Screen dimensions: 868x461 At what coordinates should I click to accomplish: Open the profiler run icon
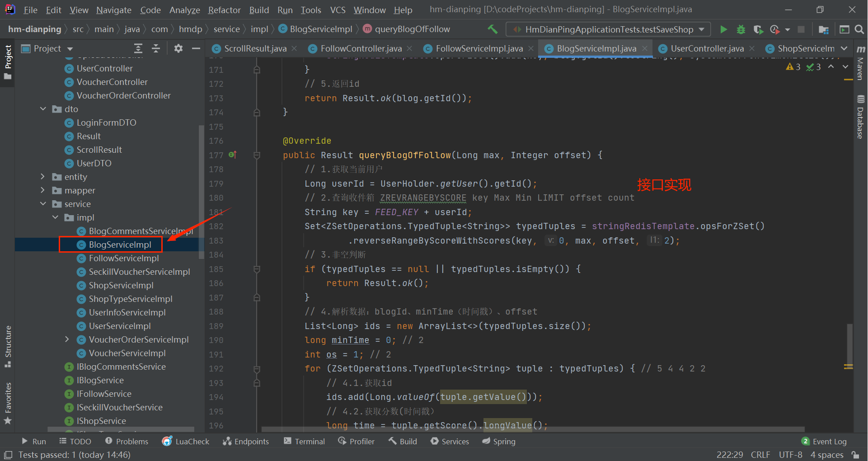tap(775, 29)
